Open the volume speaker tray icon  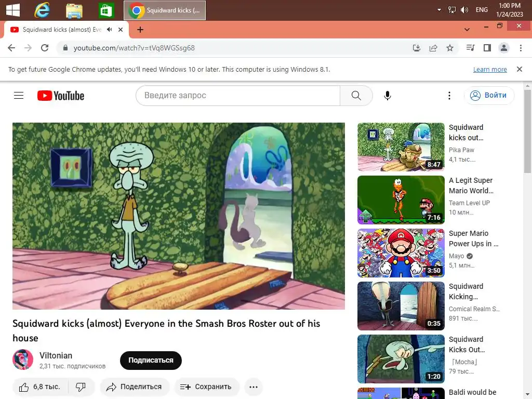pyautogui.click(x=464, y=10)
